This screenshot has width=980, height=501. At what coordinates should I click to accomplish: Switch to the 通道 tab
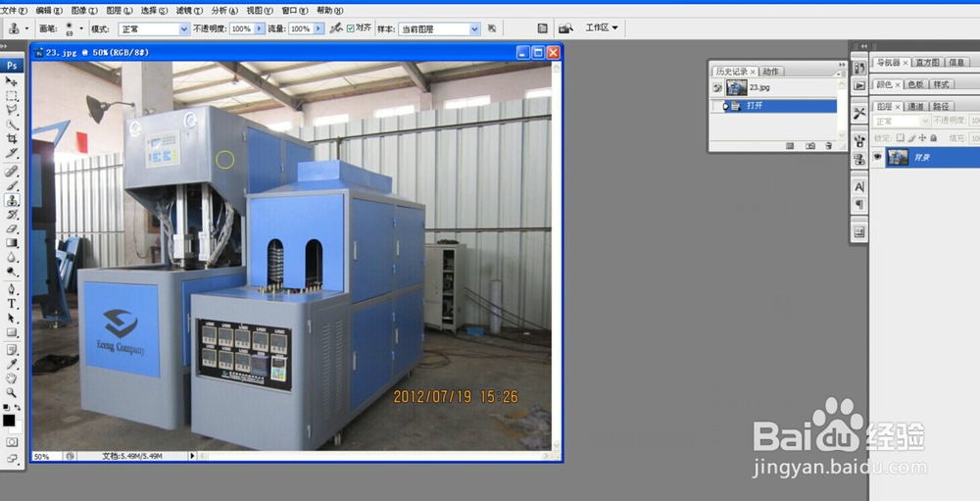tap(915, 106)
